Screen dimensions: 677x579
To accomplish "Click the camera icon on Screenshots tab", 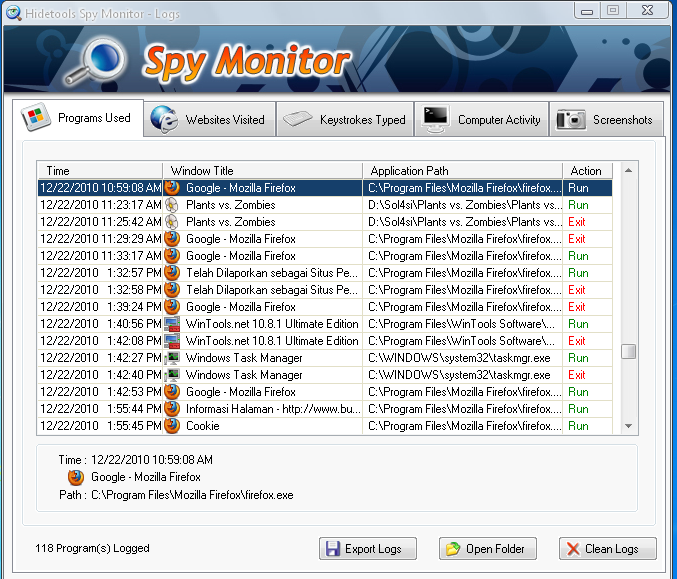I will (571, 119).
